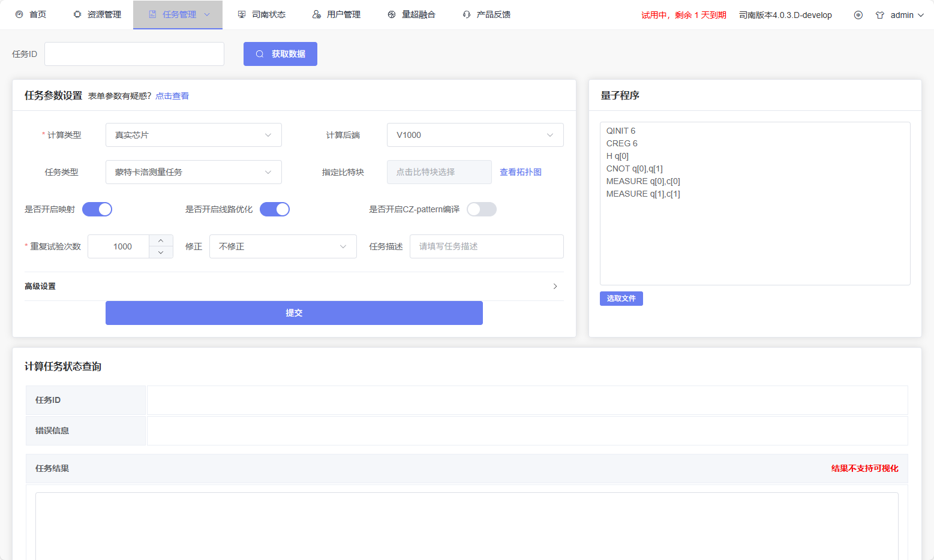Screen dimensions: 934x560
Task: Click the 用户管理 user icon
Action: pyautogui.click(x=317, y=14)
